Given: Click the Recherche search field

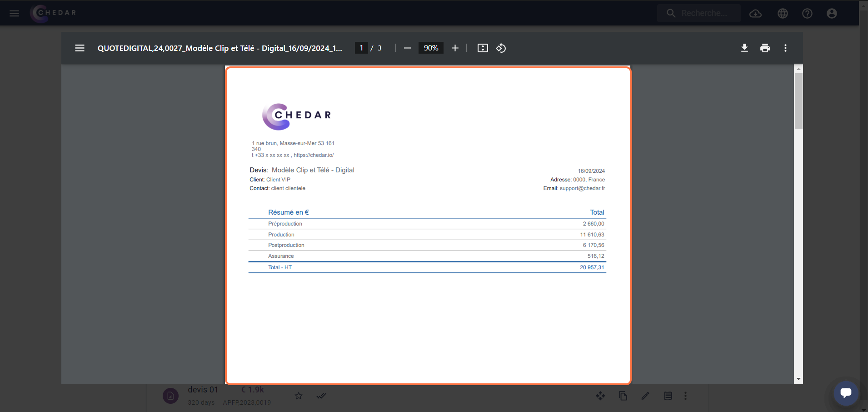Looking at the screenshot, I should click(x=699, y=13).
